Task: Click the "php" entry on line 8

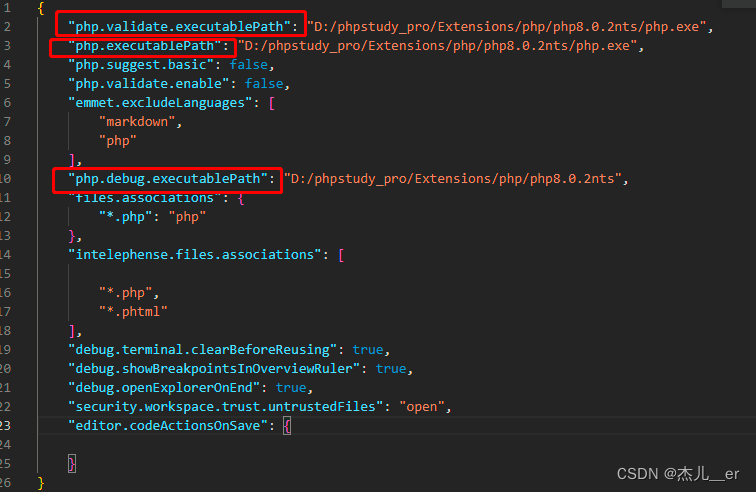Action: click(x=118, y=141)
